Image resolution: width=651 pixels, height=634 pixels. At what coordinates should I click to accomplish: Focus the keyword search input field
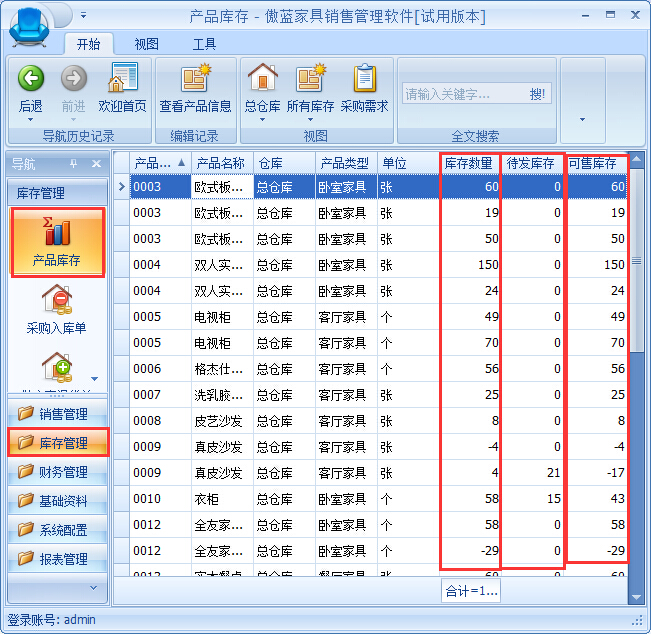(462, 94)
